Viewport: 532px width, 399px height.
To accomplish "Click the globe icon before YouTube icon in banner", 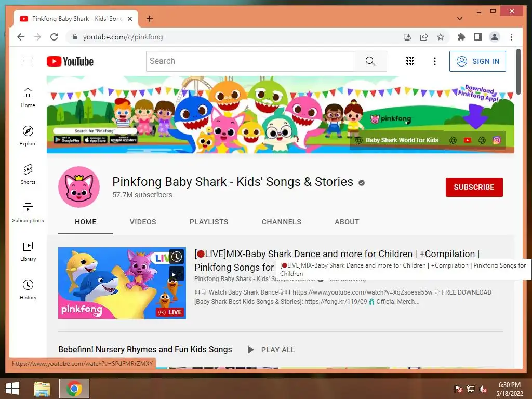I will pyautogui.click(x=453, y=140).
